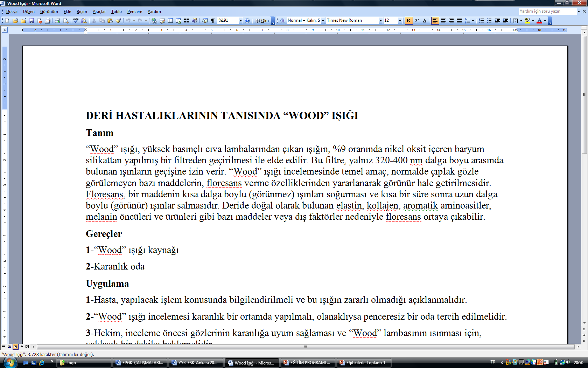Screen dimensions: 588x368
Task: Toggle justified text alignment
Action: tap(459, 21)
